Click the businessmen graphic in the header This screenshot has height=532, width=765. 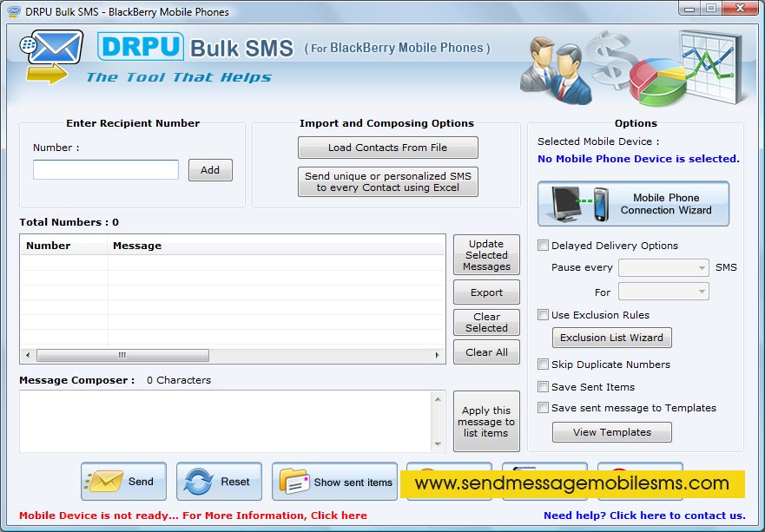pyautogui.click(x=556, y=69)
